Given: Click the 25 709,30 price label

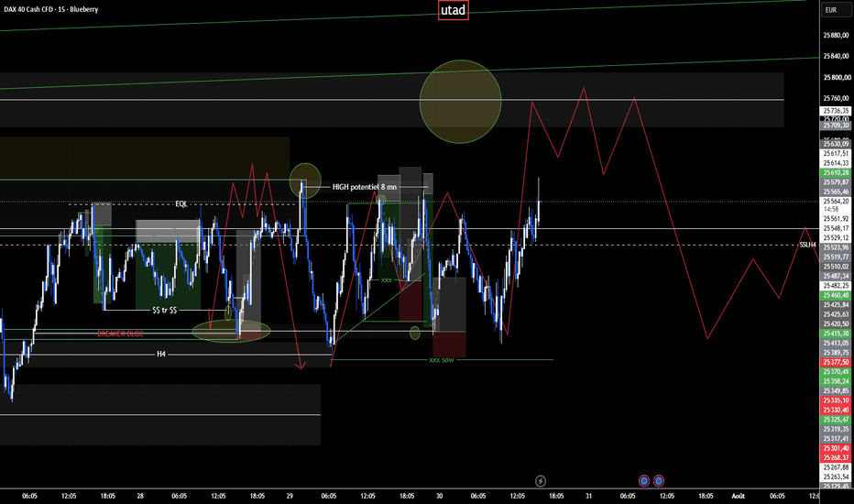Looking at the screenshot, I should click(836, 126).
